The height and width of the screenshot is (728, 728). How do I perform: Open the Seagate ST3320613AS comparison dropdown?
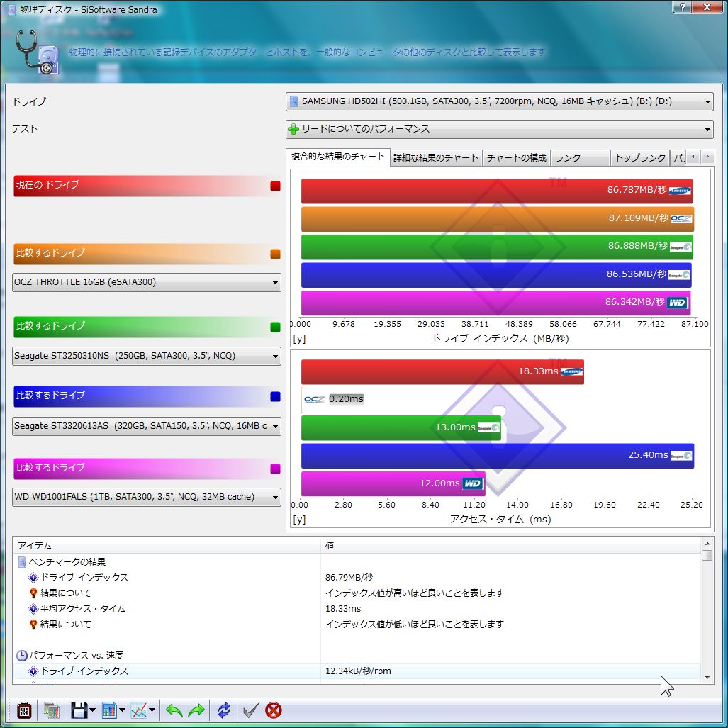[x=146, y=426]
